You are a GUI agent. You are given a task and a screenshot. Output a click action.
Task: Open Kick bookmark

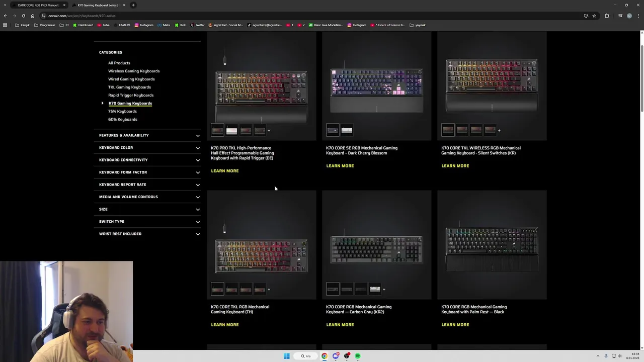point(180,25)
